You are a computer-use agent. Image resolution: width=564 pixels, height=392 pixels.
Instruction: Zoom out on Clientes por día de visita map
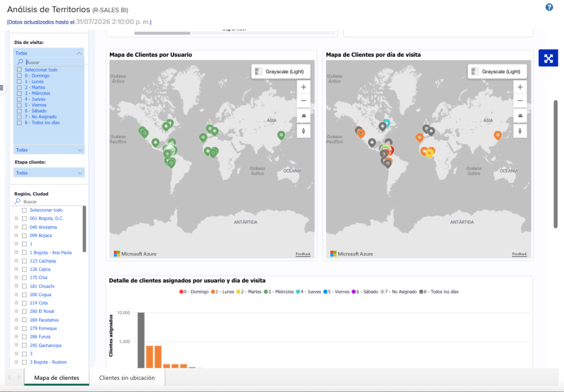(520, 101)
